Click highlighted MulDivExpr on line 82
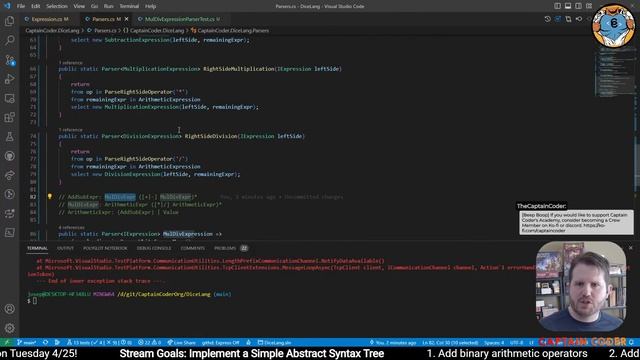Screen dimensions: 640x360 coord(120,197)
